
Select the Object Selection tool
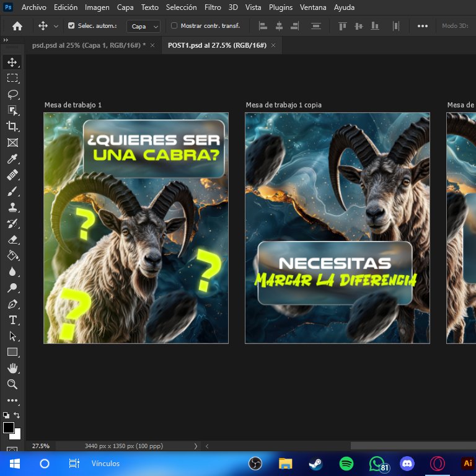pyautogui.click(x=12, y=110)
